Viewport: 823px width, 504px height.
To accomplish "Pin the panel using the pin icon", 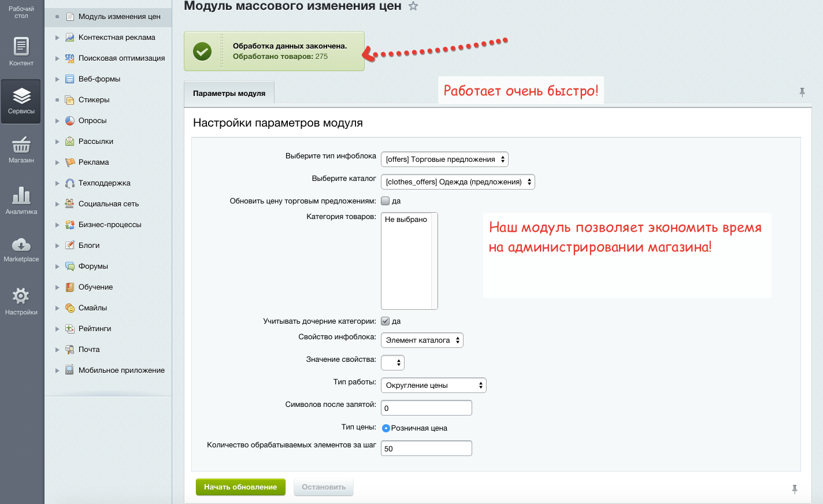I will (x=803, y=91).
